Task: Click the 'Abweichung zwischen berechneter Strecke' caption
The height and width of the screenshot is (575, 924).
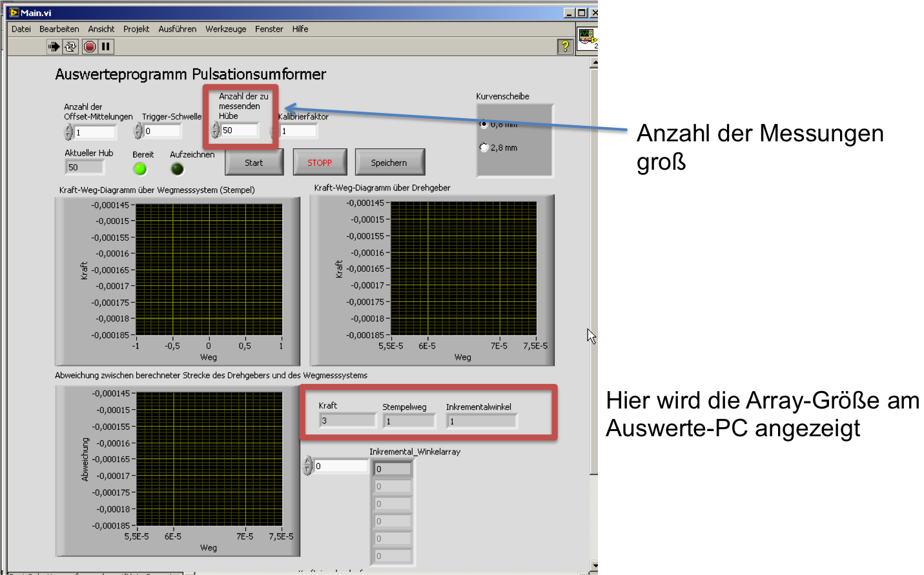Action: [x=211, y=376]
